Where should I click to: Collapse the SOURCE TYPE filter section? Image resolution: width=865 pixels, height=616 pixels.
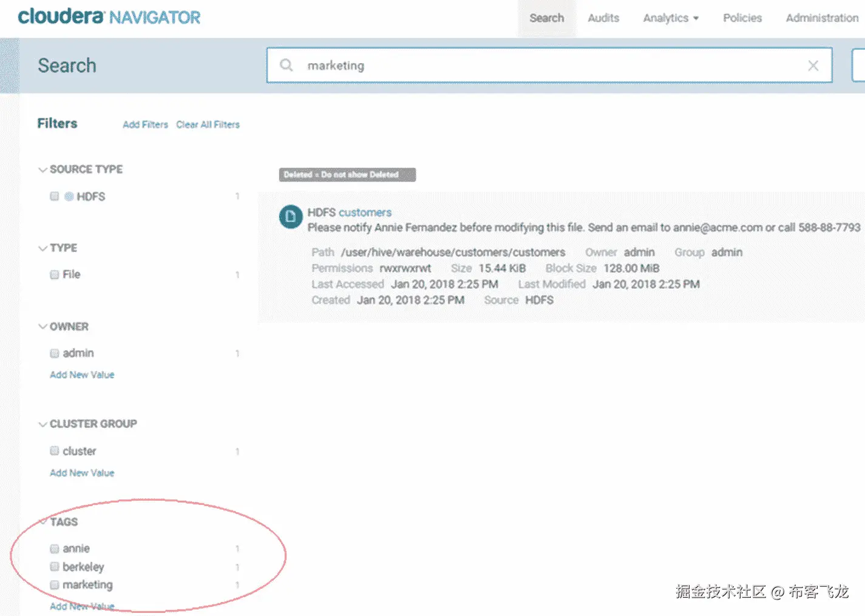(42, 169)
